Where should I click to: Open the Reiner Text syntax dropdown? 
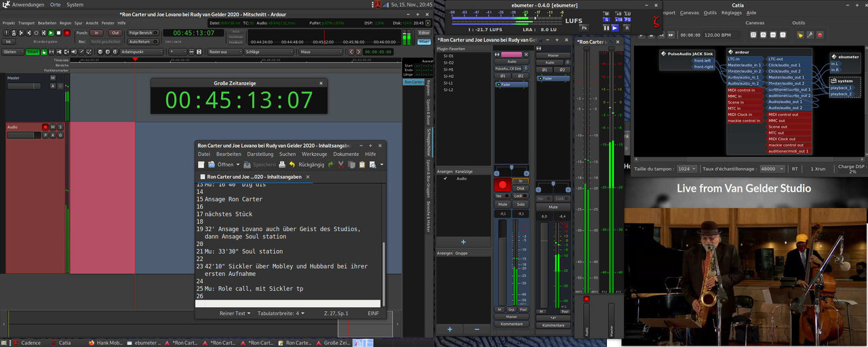(x=235, y=313)
